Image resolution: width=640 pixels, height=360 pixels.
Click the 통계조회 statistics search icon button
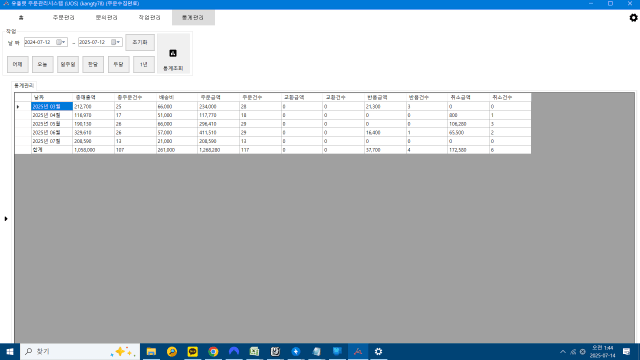click(x=173, y=53)
